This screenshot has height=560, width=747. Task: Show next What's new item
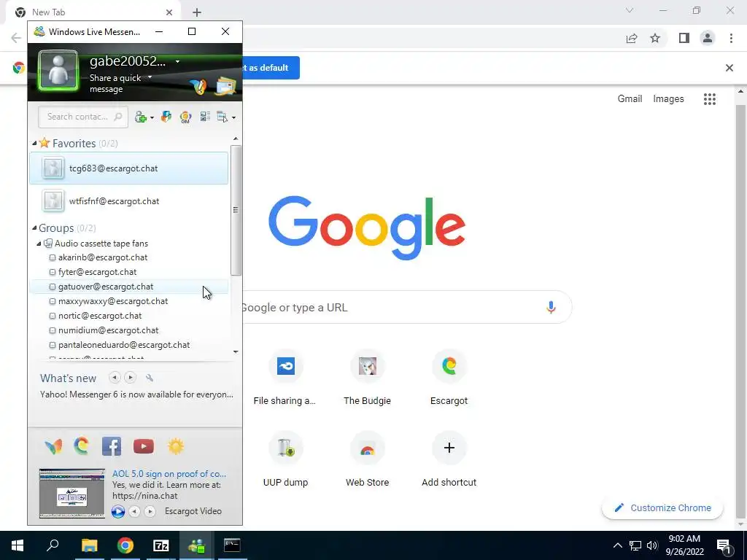130,378
